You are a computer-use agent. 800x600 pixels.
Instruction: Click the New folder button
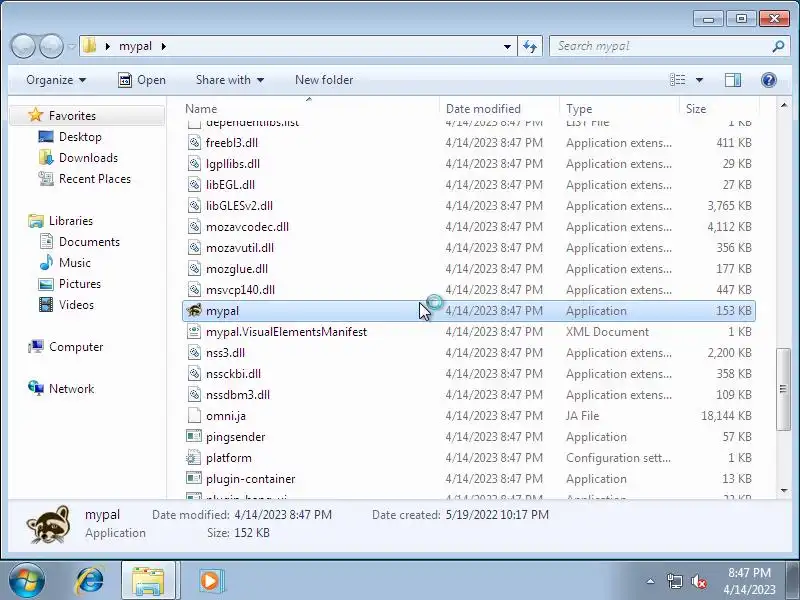[x=324, y=80]
